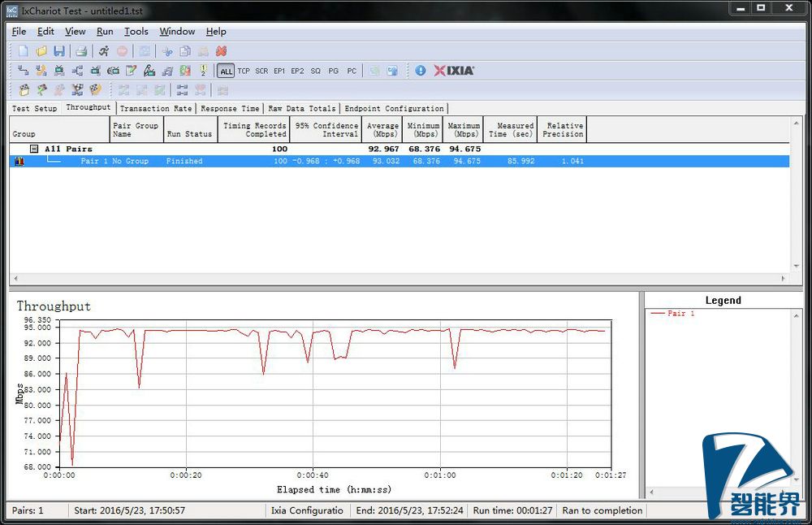This screenshot has height=525, width=812.
Task: Create new test with blank page icon
Action: pyautogui.click(x=24, y=51)
